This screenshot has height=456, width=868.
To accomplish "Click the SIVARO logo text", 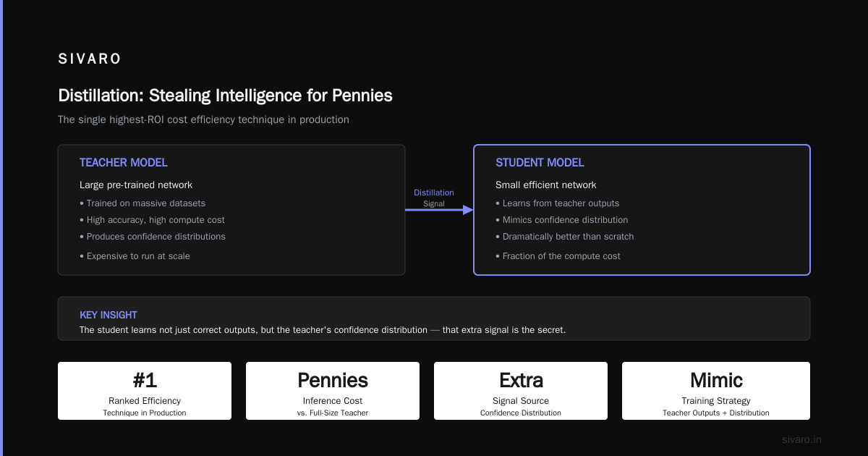I will point(90,59).
